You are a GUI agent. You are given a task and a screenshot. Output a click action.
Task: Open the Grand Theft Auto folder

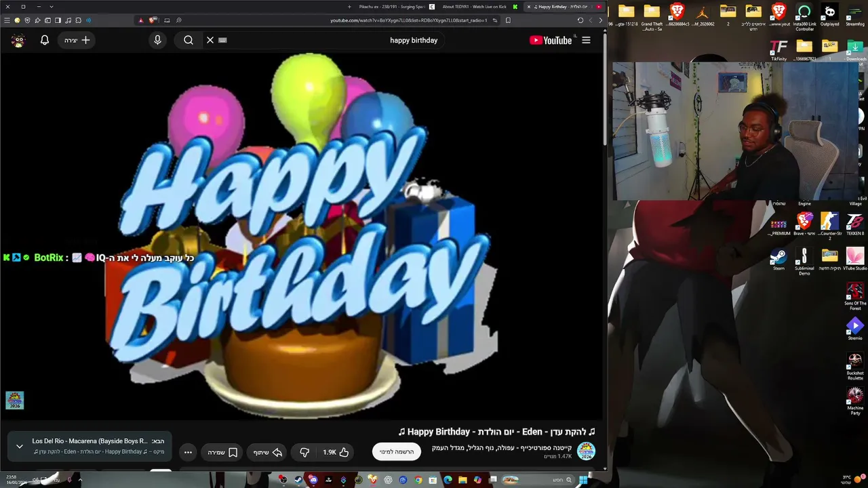(652, 17)
